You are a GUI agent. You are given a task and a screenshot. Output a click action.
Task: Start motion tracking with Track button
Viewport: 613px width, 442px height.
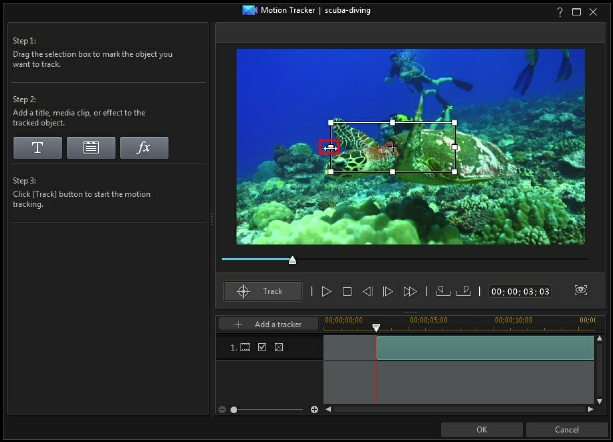[x=263, y=292]
